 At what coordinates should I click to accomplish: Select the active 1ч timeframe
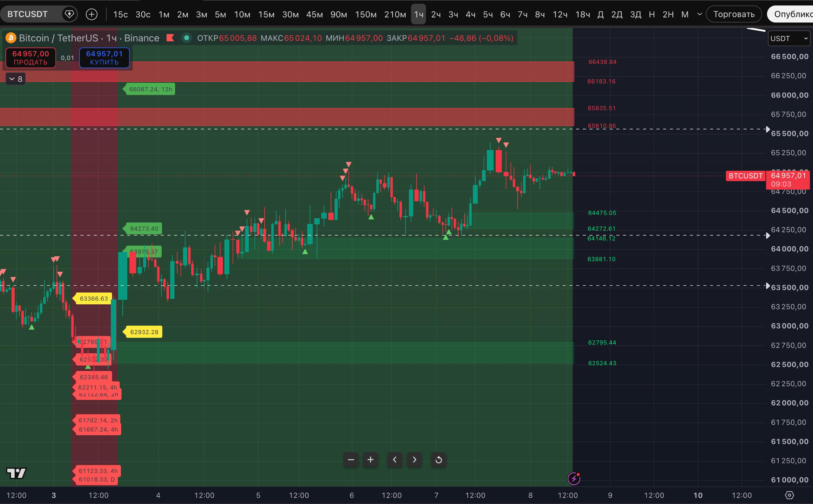pos(418,14)
